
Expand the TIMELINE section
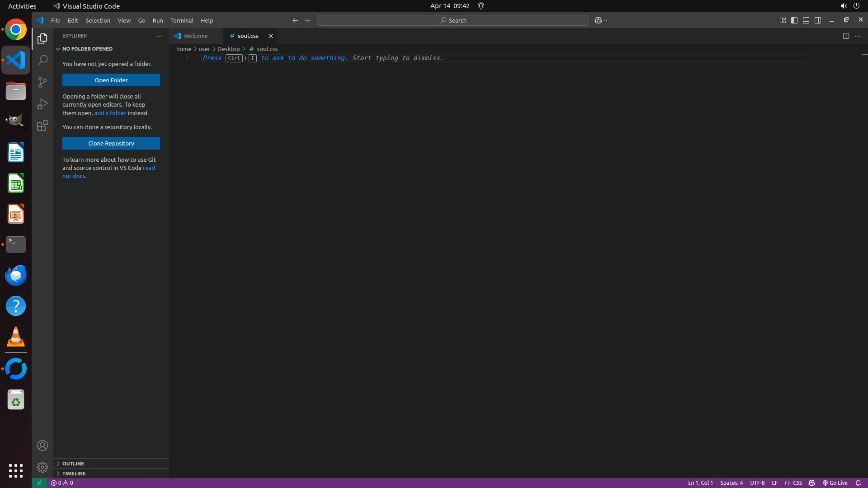click(74, 473)
